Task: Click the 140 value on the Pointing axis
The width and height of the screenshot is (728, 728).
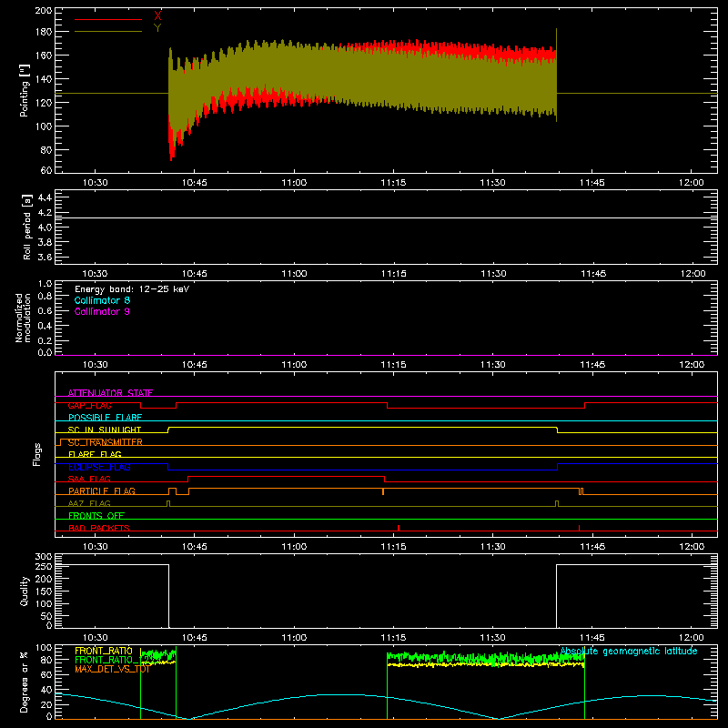Action: click(44, 79)
